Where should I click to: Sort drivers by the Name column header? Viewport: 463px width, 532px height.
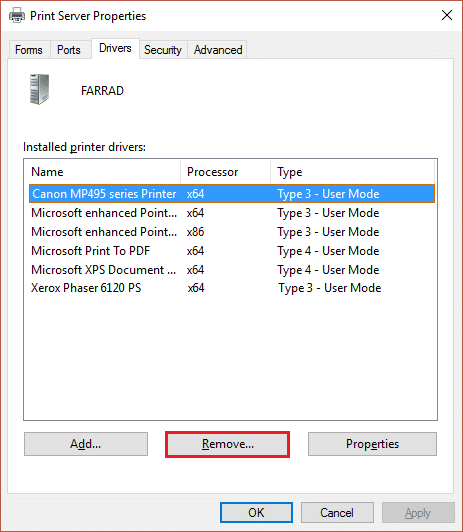tap(102, 172)
